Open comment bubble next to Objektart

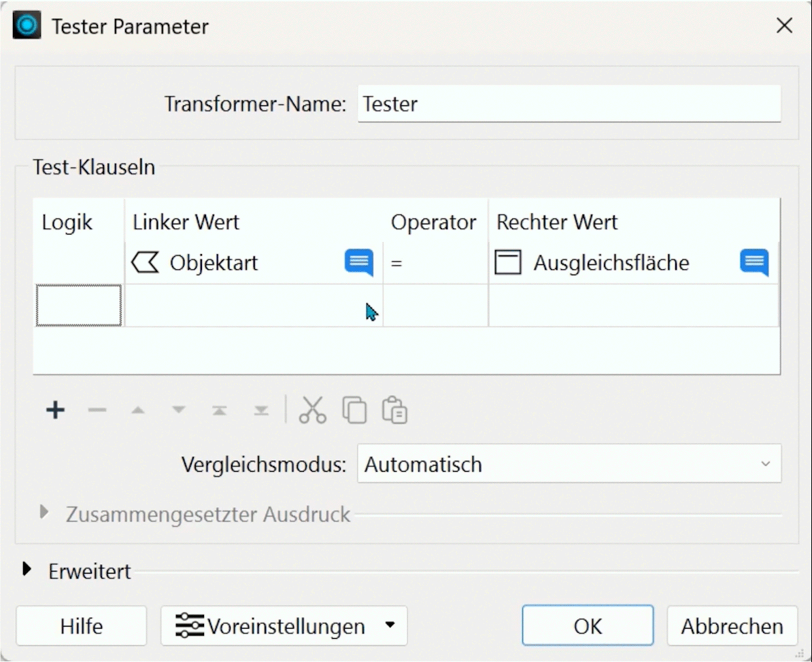(x=359, y=262)
